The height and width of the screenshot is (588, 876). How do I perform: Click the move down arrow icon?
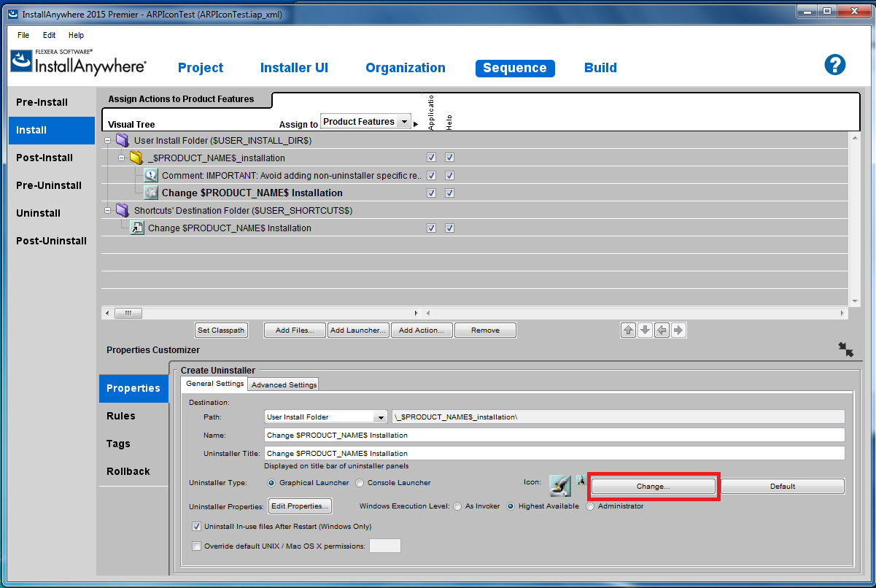(x=645, y=330)
